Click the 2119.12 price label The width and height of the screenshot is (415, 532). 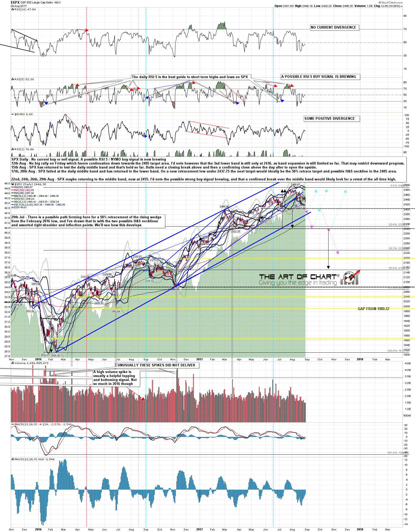(x=149, y=281)
